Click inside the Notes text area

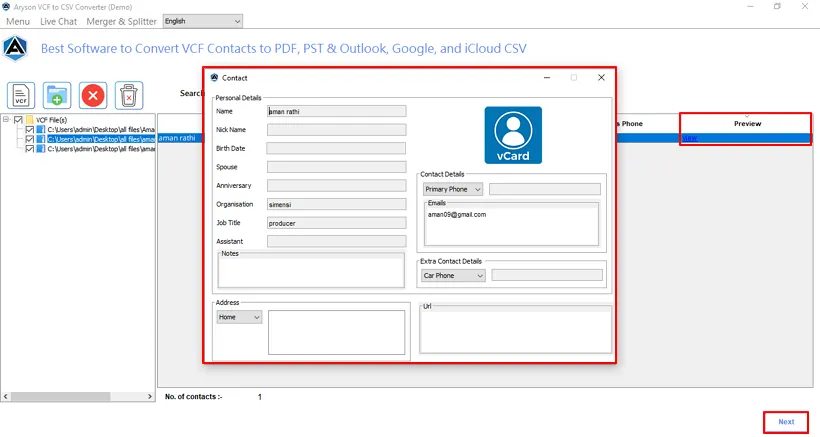311,272
